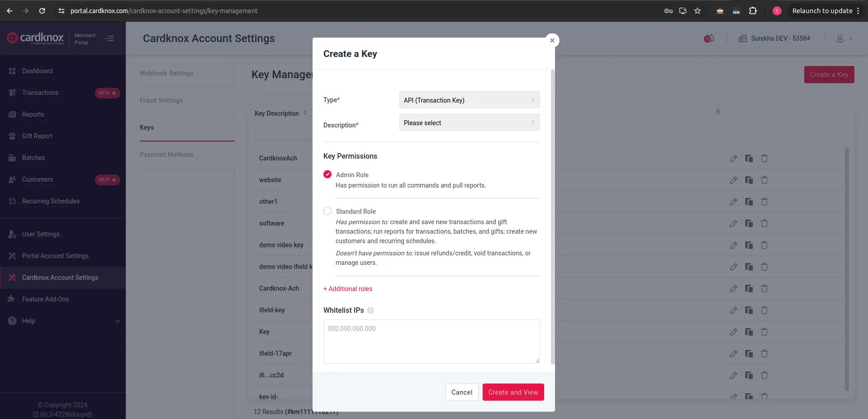
Task: Edit the ifi...cc2d key
Action: (x=733, y=375)
